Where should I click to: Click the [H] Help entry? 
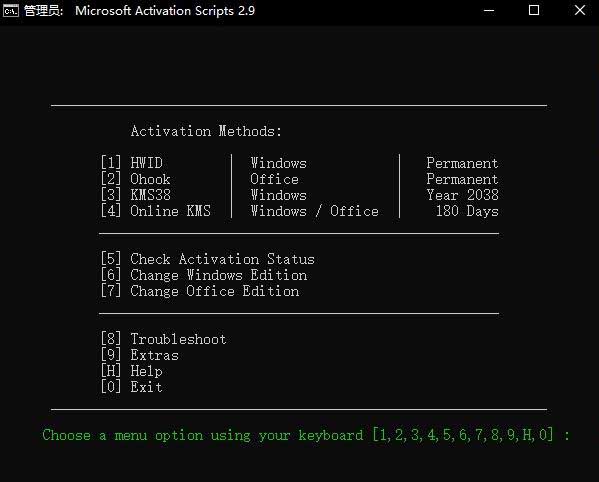132,371
